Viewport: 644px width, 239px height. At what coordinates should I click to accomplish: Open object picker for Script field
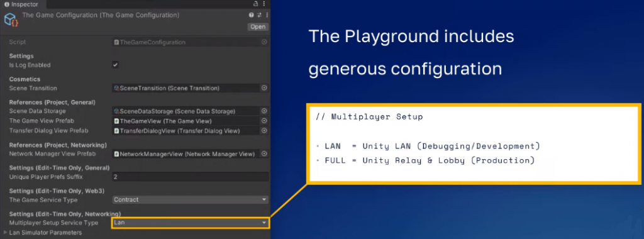pyautogui.click(x=264, y=42)
